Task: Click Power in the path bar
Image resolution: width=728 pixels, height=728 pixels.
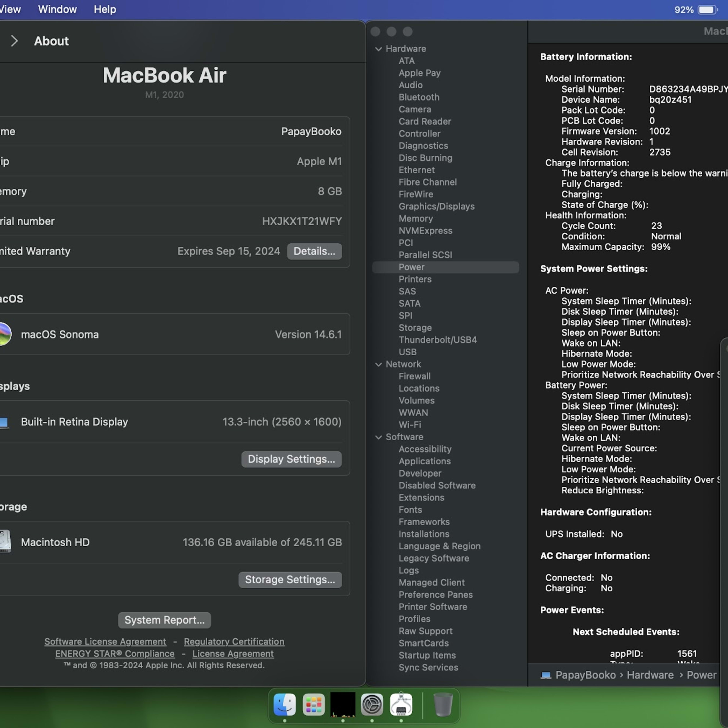Action: click(701, 675)
